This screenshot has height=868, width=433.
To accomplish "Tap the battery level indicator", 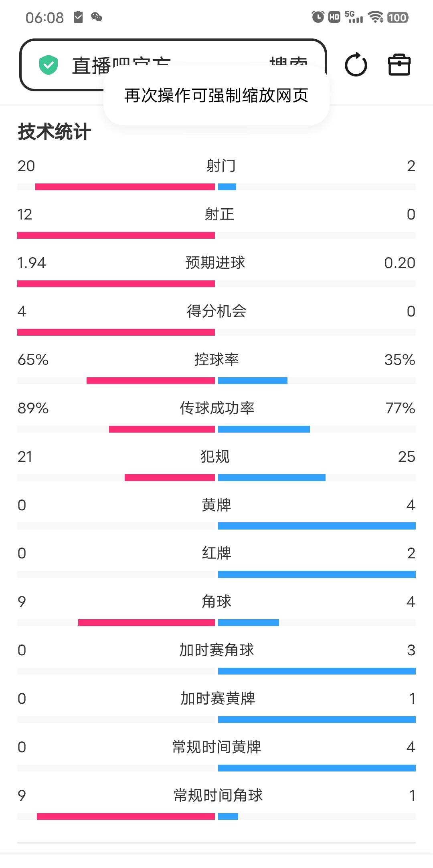I will pyautogui.click(x=398, y=17).
